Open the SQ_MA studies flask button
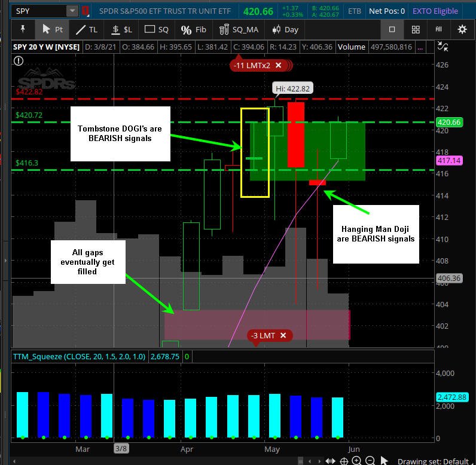The image size is (476, 465). tap(239, 29)
